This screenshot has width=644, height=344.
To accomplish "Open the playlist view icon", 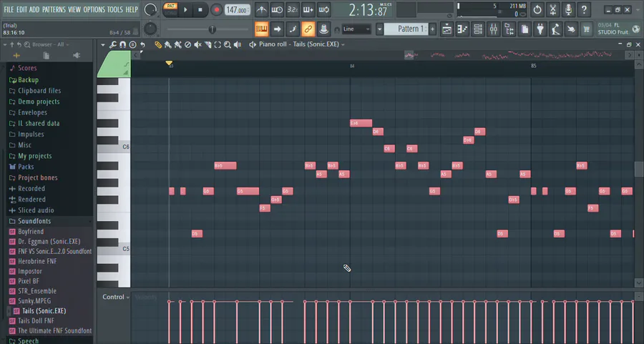I will pyautogui.click(x=447, y=29).
